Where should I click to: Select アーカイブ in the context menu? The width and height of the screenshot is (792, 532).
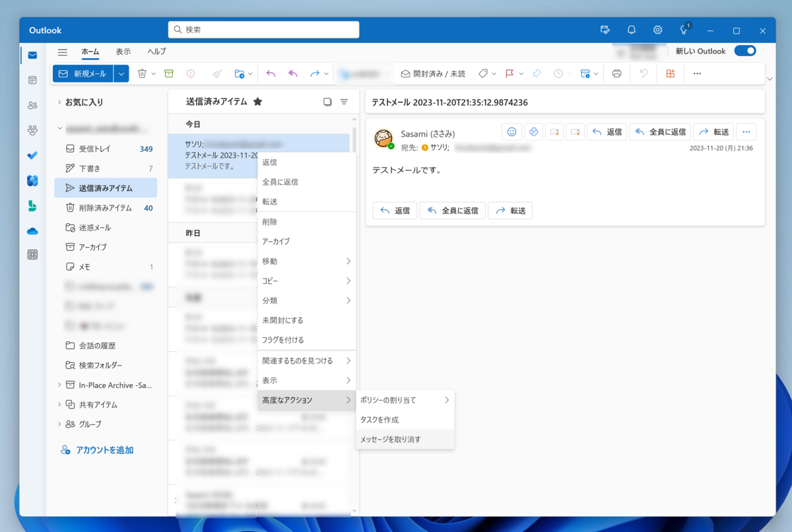click(x=307, y=242)
